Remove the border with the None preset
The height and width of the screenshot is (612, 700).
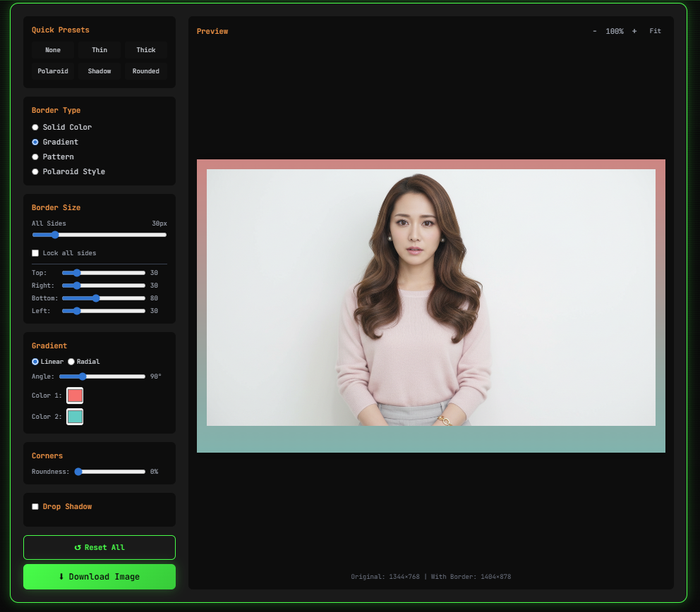click(x=52, y=49)
